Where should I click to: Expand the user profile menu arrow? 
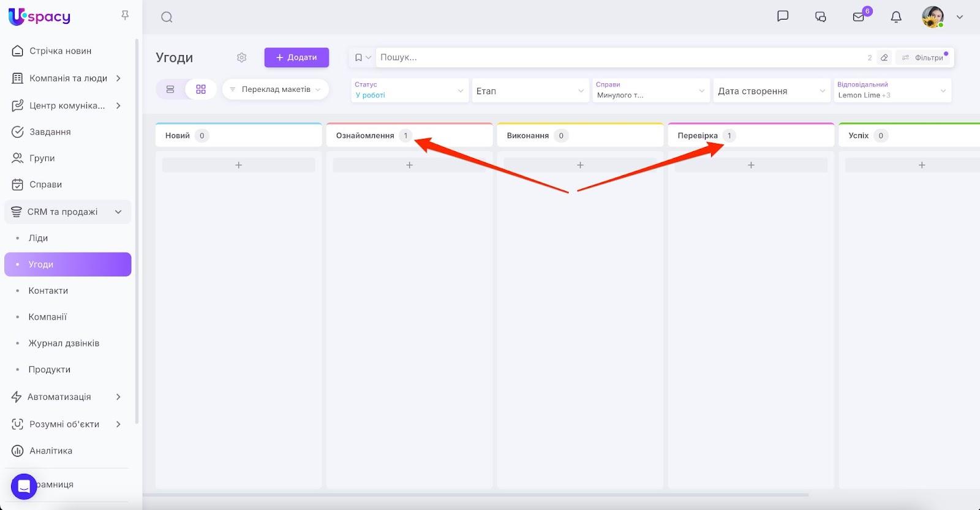[x=960, y=17]
